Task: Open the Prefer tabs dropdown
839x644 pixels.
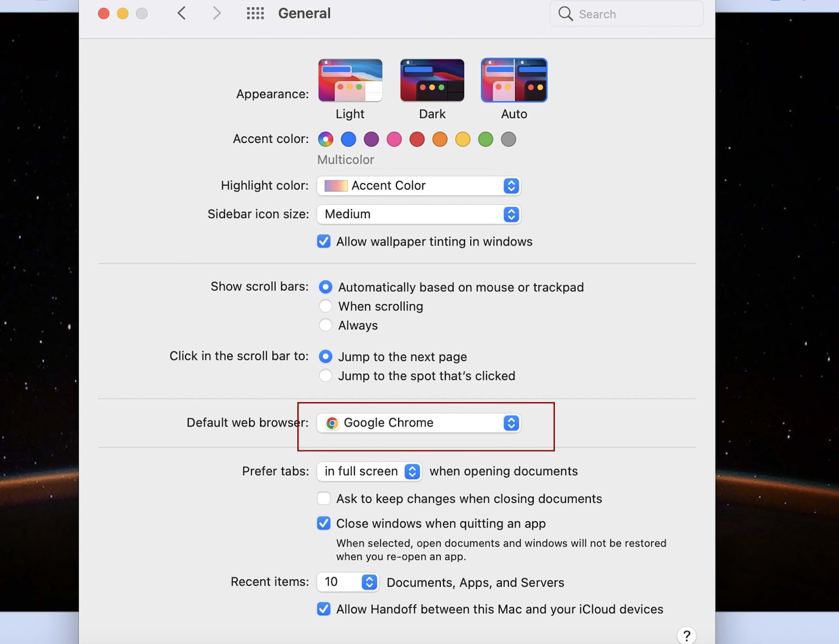Action: click(x=369, y=471)
